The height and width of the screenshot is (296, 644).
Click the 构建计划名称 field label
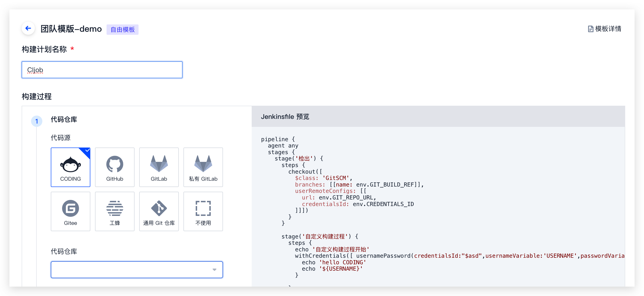tap(44, 49)
